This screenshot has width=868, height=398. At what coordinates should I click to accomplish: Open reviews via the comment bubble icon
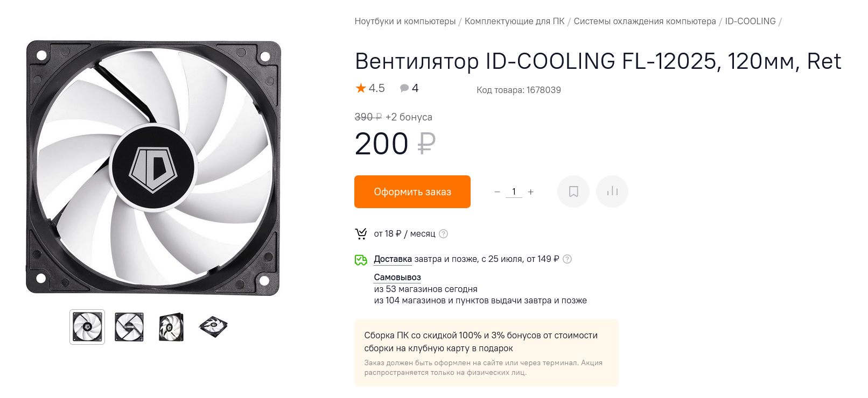(404, 88)
